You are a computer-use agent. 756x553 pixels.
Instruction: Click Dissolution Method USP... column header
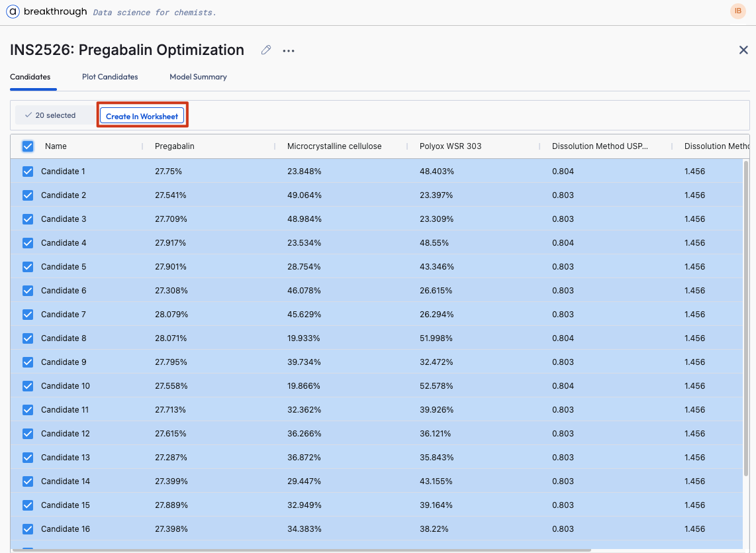[600, 146]
